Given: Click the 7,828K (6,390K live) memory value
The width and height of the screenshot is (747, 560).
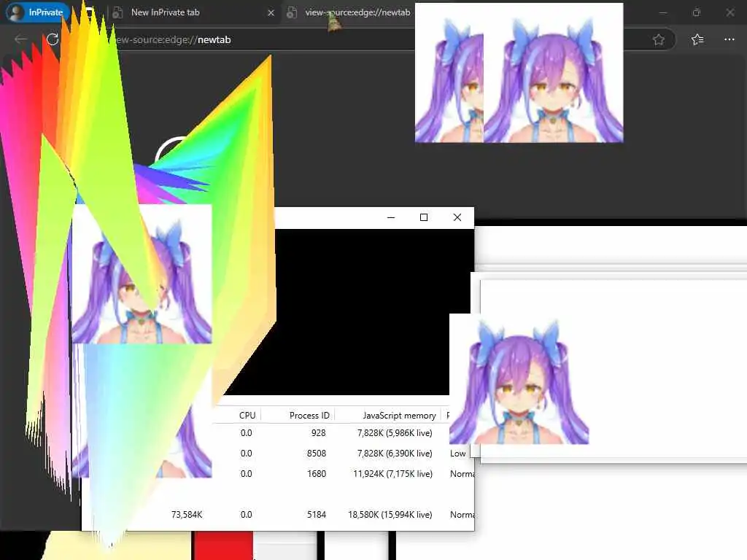Looking at the screenshot, I should tap(395, 454).
